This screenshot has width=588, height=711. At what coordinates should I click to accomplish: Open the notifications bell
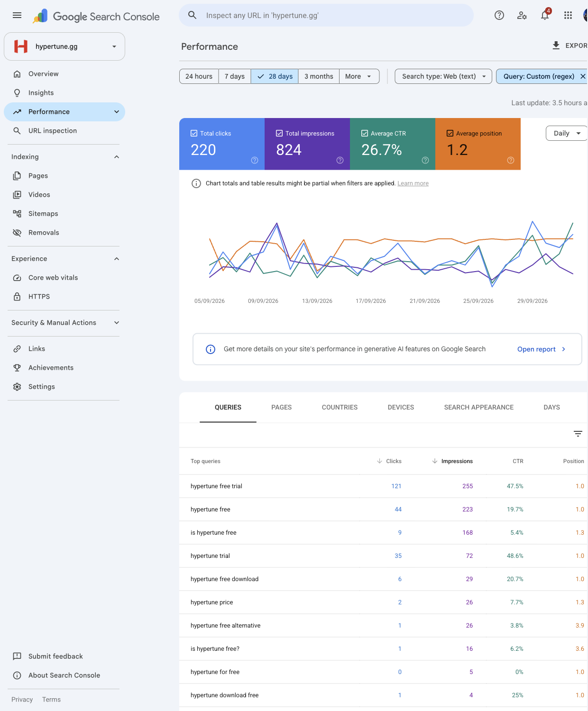[545, 15]
